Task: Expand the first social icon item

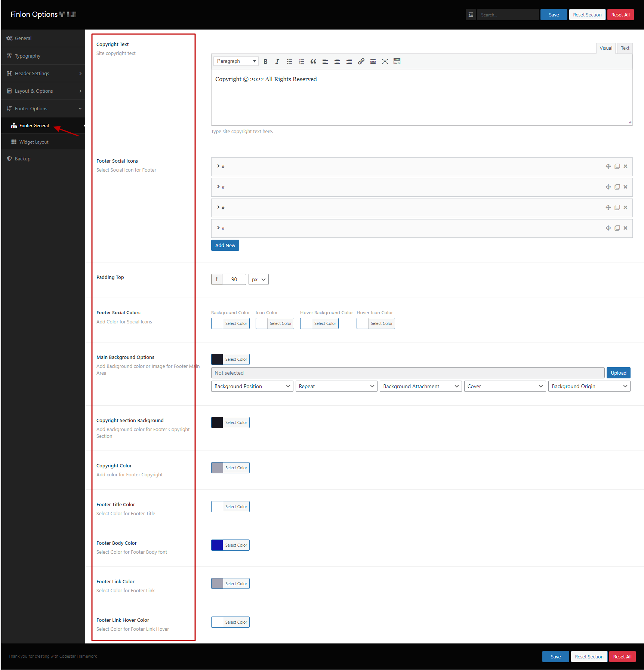Action: point(219,166)
